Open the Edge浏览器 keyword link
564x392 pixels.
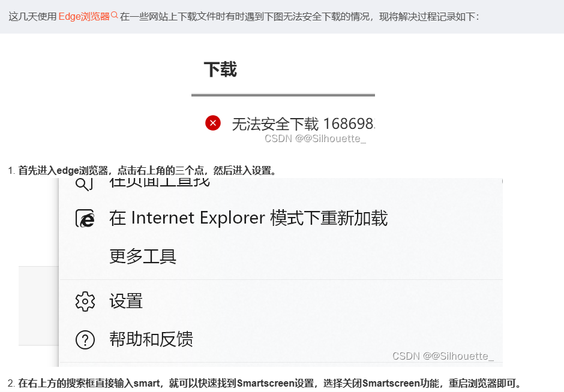pyautogui.click(x=84, y=17)
